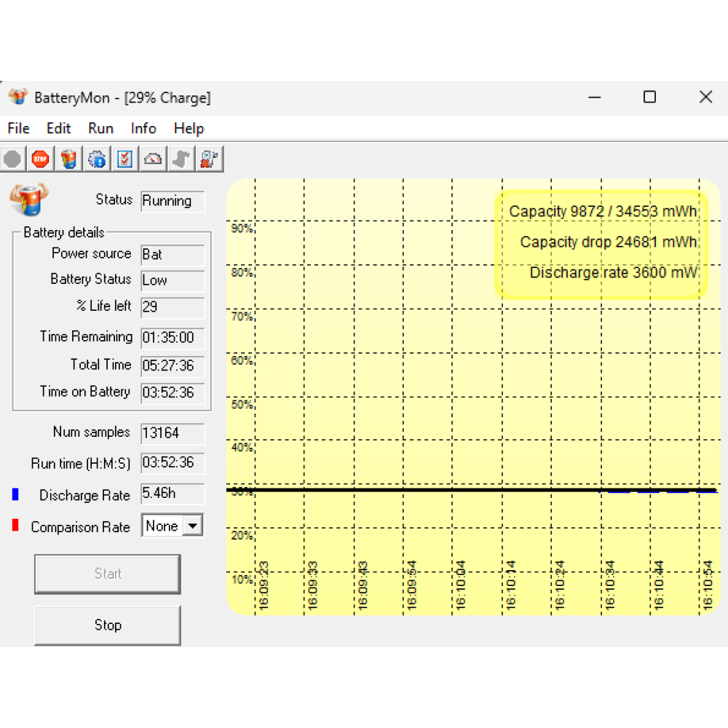Screen dimensions: 728x728
Task: Click the muscular battery logo beside Status
Action: (x=28, y=200)
